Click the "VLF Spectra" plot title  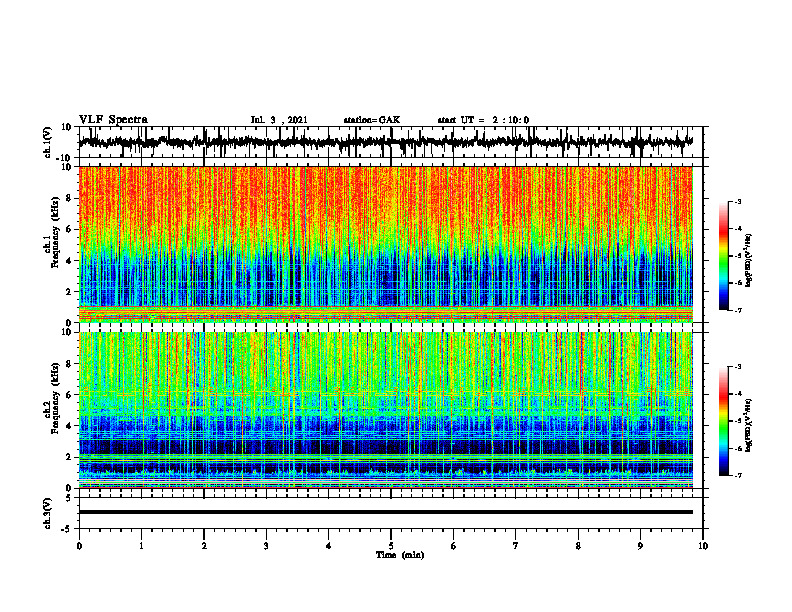pyautogui.click(x=113, y=120)
